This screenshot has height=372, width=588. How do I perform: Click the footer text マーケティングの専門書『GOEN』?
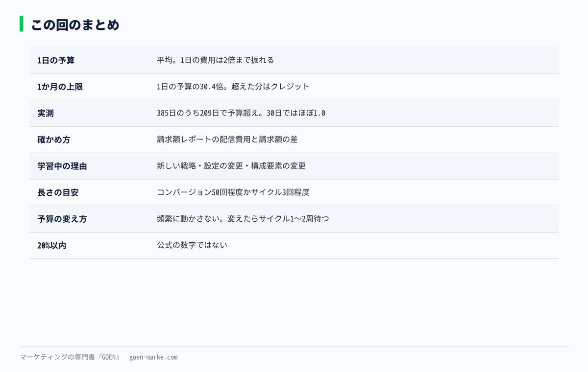click(x=70, y=357)
